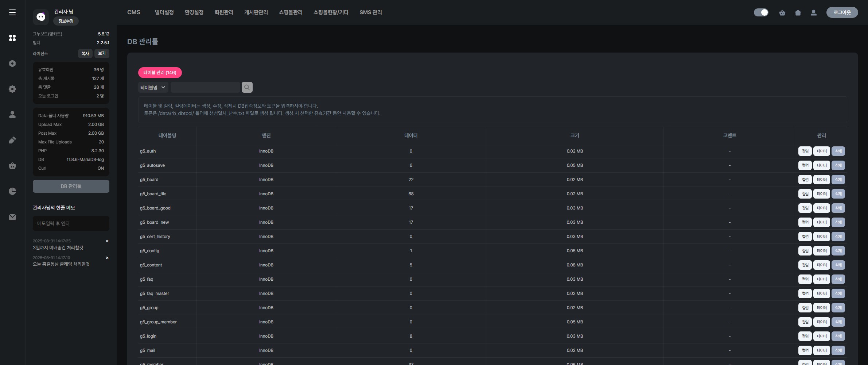
Task: Open the settings gear icon in sidebar
Action: click(12, 89)
